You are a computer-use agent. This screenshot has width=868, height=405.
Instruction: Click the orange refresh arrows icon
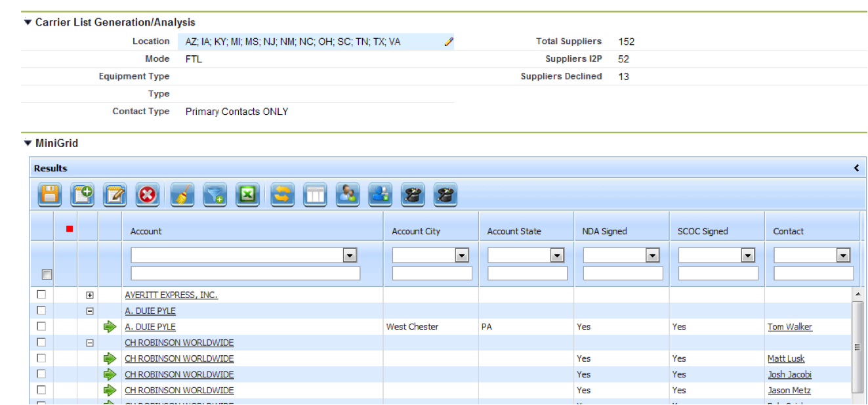point(282,195)
